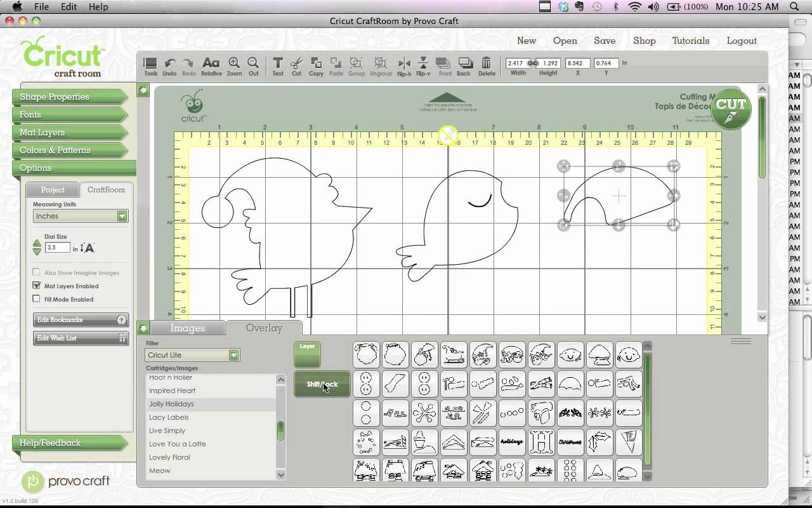This screenshot has height=508, width=812.
Task: Click the New link
Action: coord(527,41)
